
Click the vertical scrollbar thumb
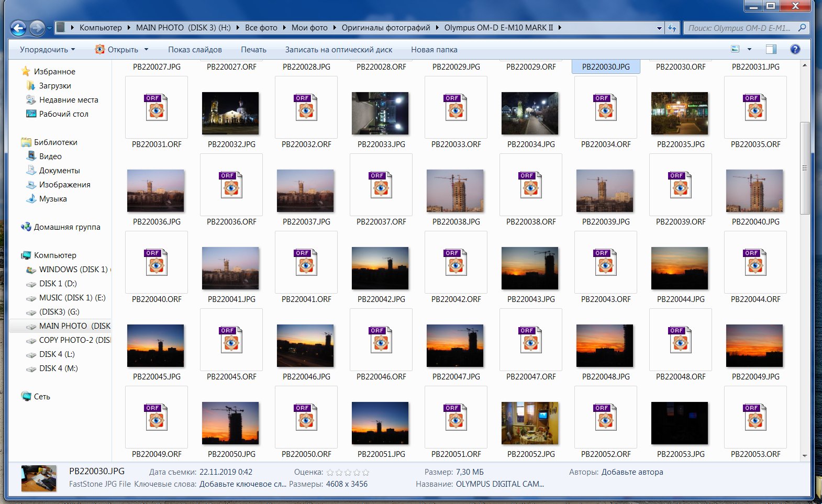click(x=805, y=167)
